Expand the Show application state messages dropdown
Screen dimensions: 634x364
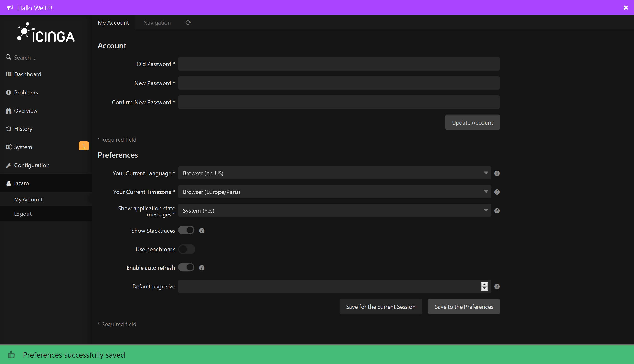pyautogui.click(x=334, y=210)
